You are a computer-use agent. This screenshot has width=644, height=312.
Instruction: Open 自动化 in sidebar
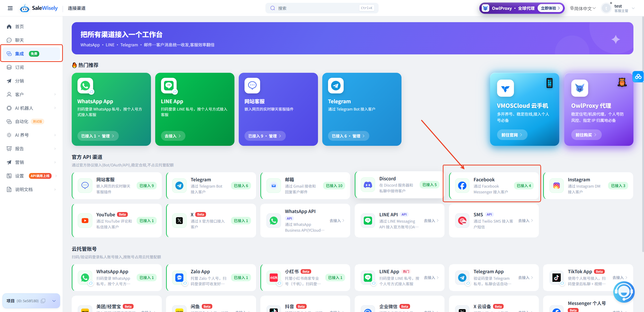31,122
